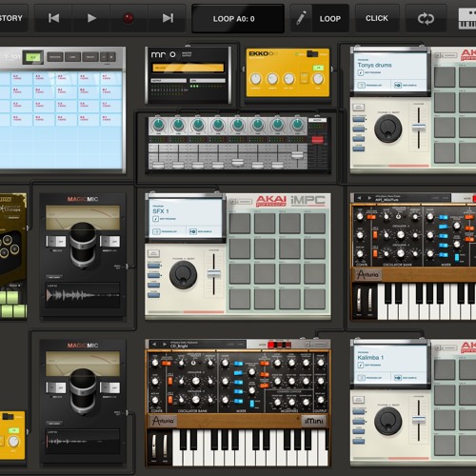476x476 pixels.
Task: Click the first mixer channel fader
Action: pos(158,166)
